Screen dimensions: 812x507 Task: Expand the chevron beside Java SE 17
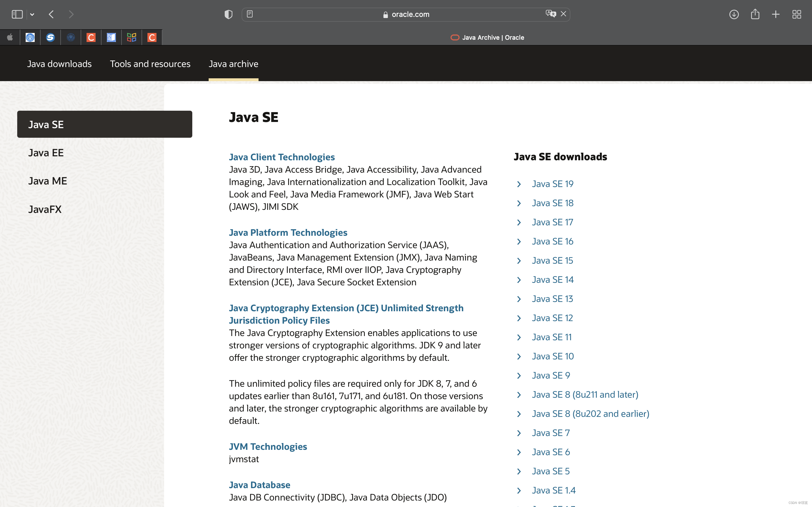click(x=519, y=222)
